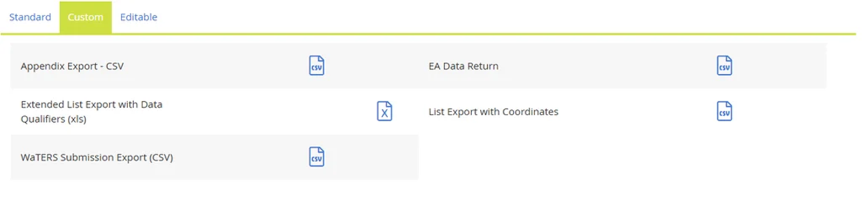Select 'Extended List Export with Data Qualifiers' text
This screenshot has height=217, width=868.
click(92, 111)
